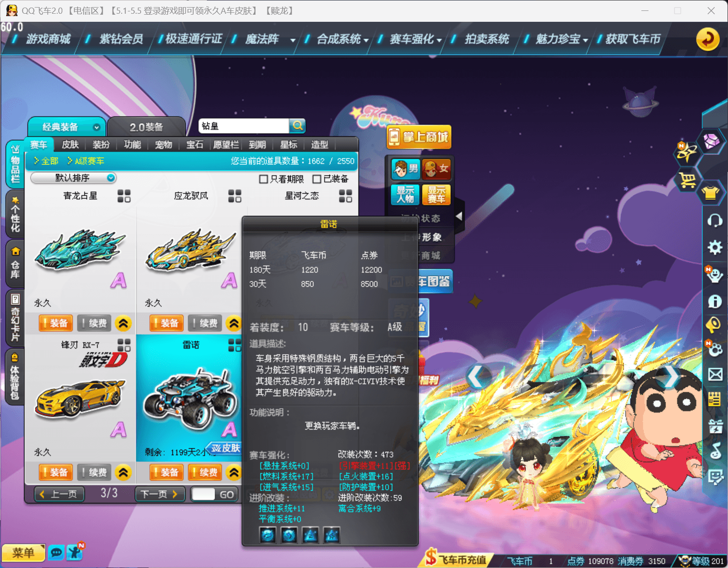Open the music note icon
The image size is (728, 568).
[715, 451]
